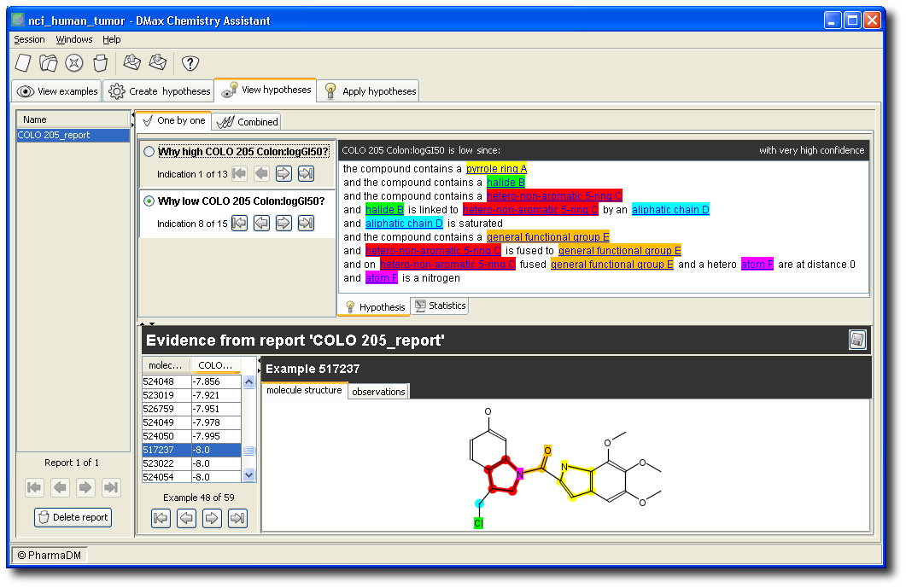This screenshot has width=906, height=588.
Task: Open the Statistics tab
Action: 440,306
